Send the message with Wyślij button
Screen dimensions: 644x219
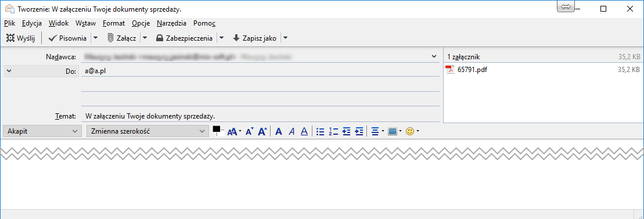(x=20, y=38)
